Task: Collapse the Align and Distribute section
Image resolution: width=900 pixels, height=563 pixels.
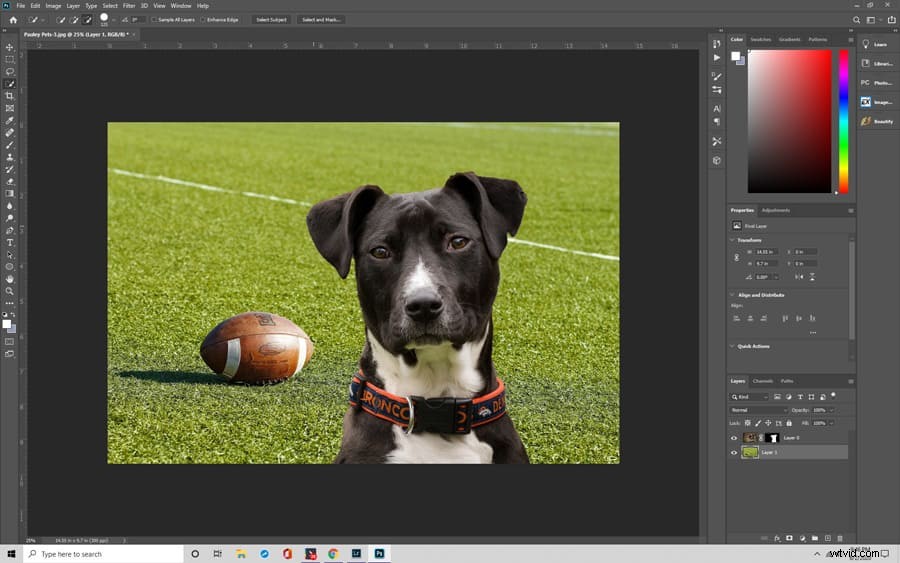Action: coord(732,295)
